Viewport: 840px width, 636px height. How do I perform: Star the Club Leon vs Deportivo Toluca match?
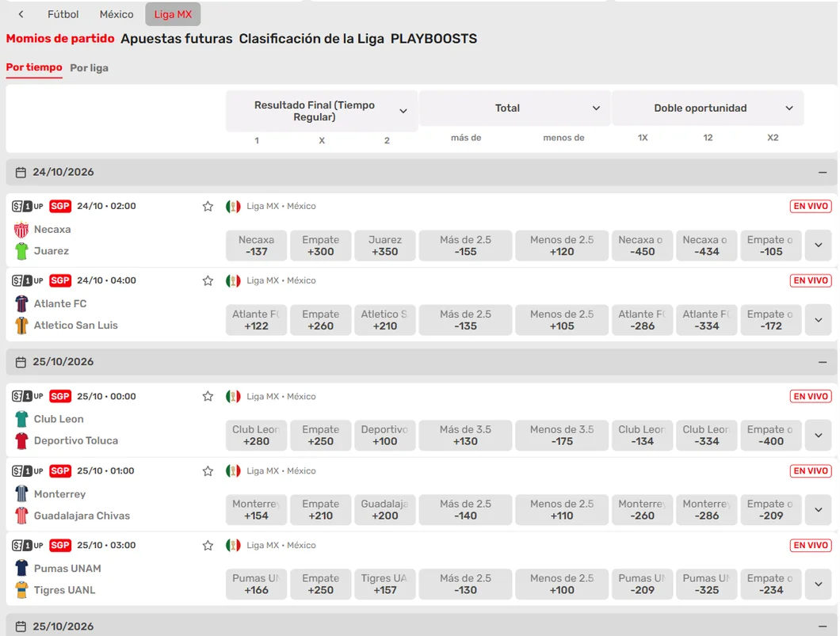coord(208,396)
